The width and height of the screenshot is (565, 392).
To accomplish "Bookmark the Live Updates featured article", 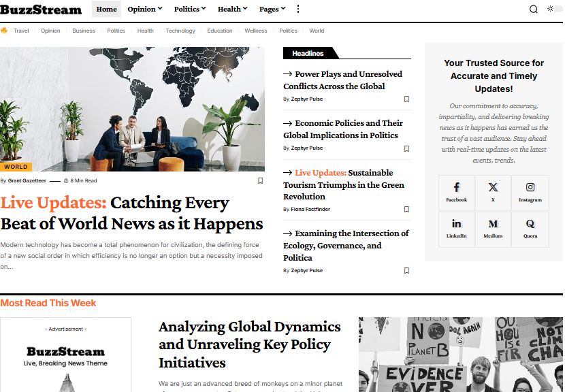I will click(x=260, y=180).
